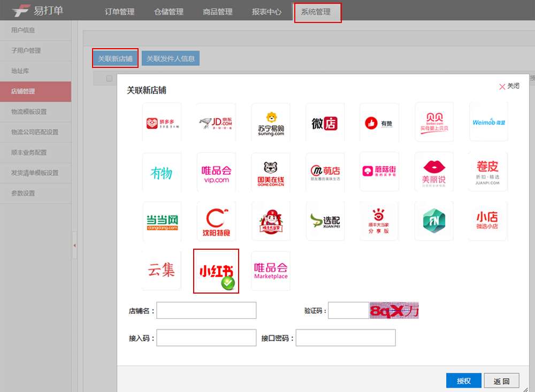The height and width of the screenshot is (392, 535).
Task: Select 店铺管理 in sidebar
Action: (35, 91)
